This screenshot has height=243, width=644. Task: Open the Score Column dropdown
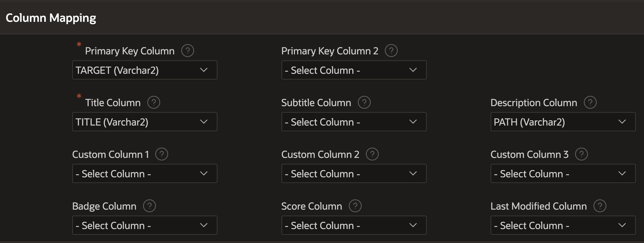click(x=354, y=225)
